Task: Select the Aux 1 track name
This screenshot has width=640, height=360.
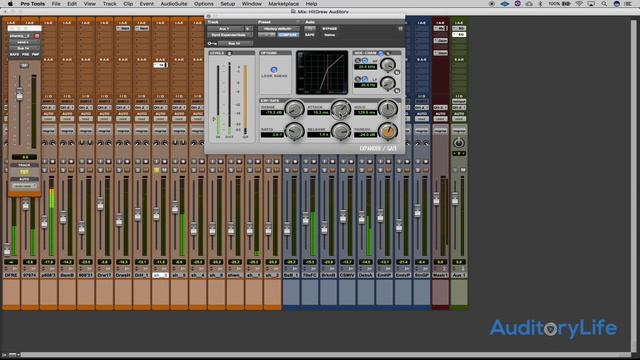Action: pyautogui.click(x=459, y=276)
